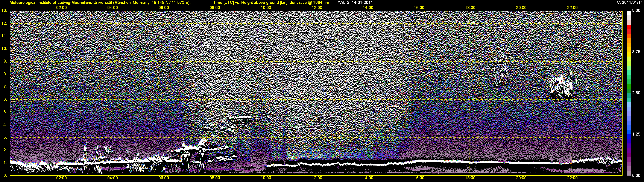Click the 18:00 label on the bottom time axis
Image resolution: width=644 pixels, height=182 pixels.
click(x=470, y=178)
